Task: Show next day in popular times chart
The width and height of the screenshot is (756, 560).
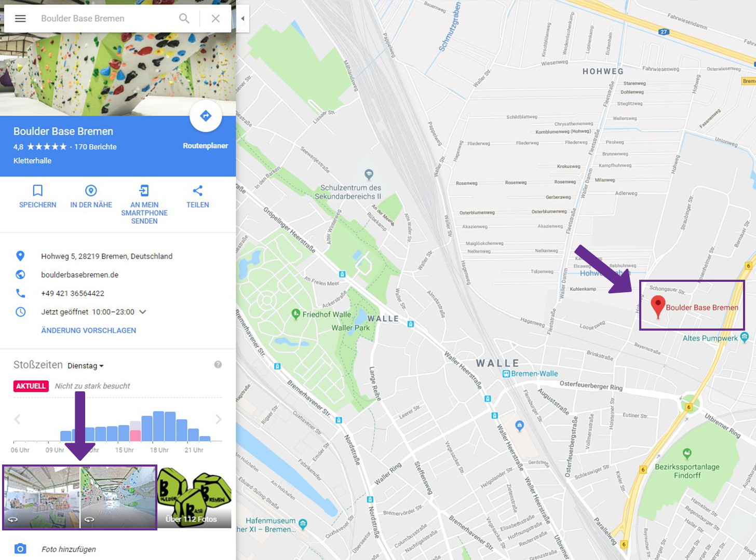Action: [219, 419]
